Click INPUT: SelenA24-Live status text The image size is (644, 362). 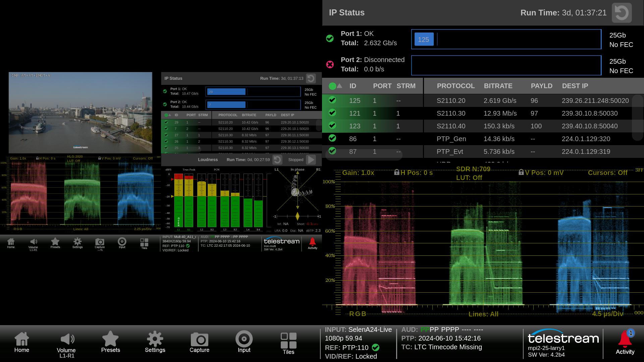point(358,329)
